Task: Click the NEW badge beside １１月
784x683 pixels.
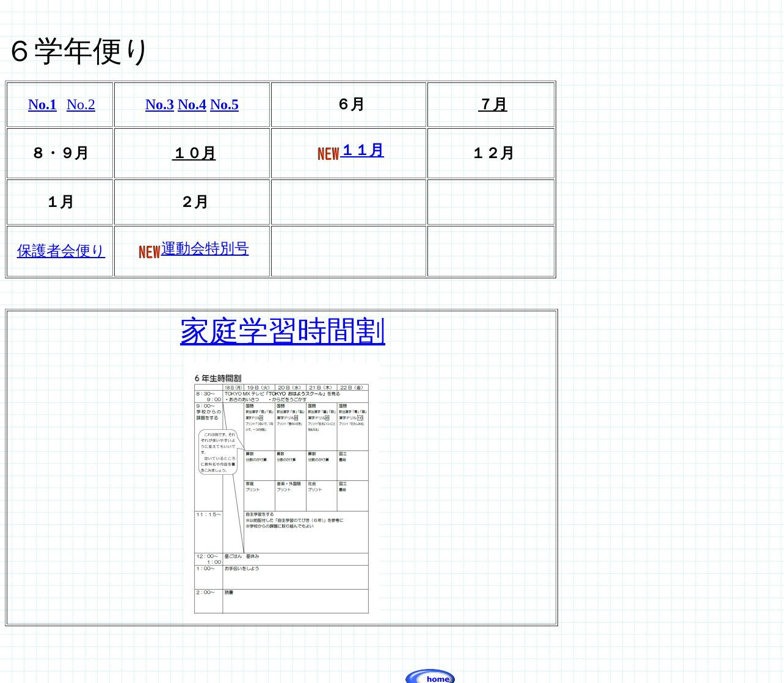Action: [328, 154]
